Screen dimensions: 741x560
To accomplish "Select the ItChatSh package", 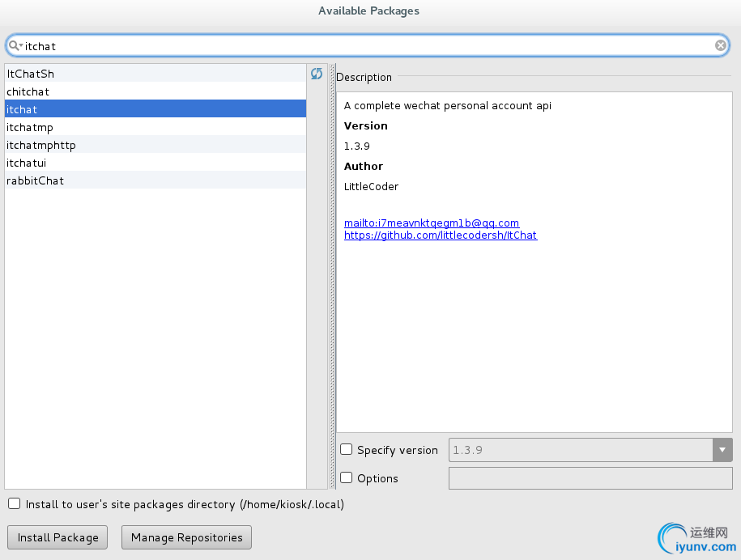I will pos(155,74).
